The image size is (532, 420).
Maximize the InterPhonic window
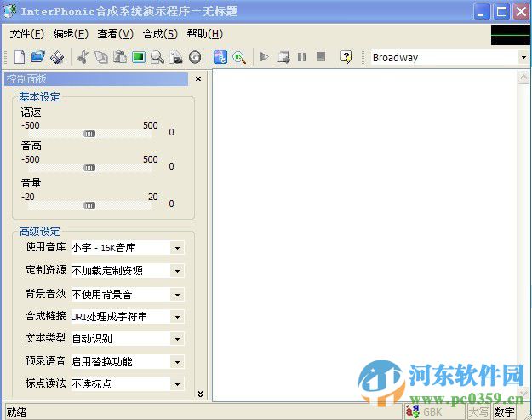(501, 12)
